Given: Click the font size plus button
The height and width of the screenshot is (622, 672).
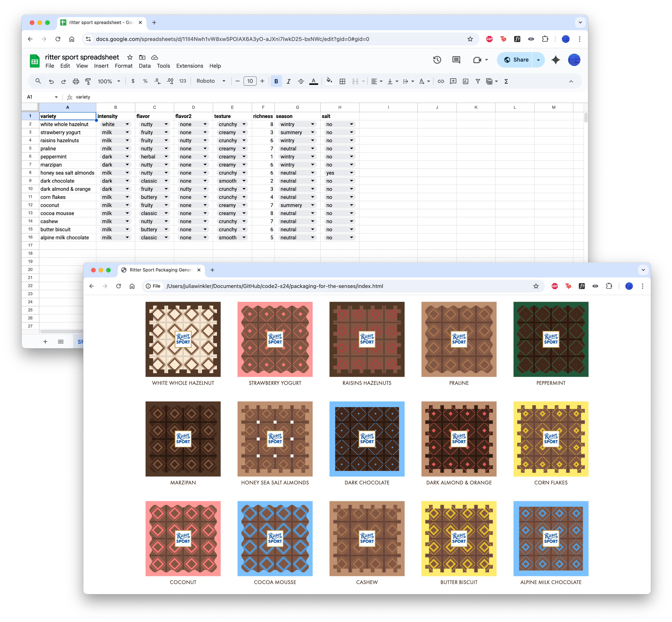Looking at the screenshot, I should point(262,81).
